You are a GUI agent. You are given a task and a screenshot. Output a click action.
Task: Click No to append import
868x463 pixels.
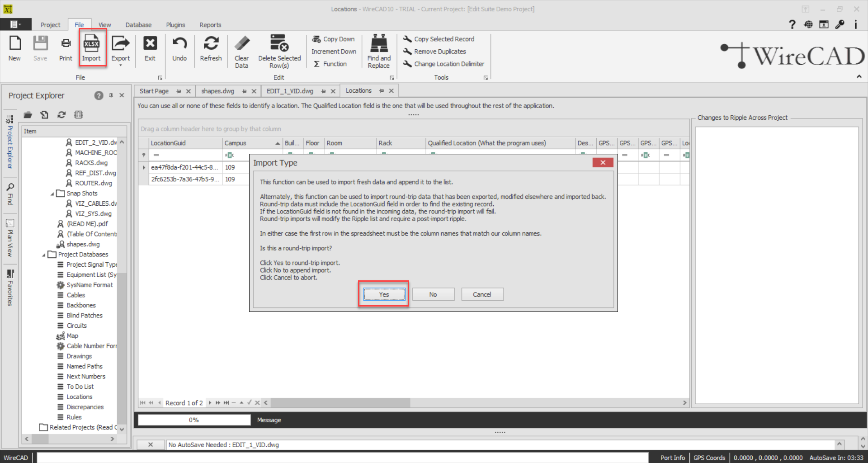(x=433, y=294)
